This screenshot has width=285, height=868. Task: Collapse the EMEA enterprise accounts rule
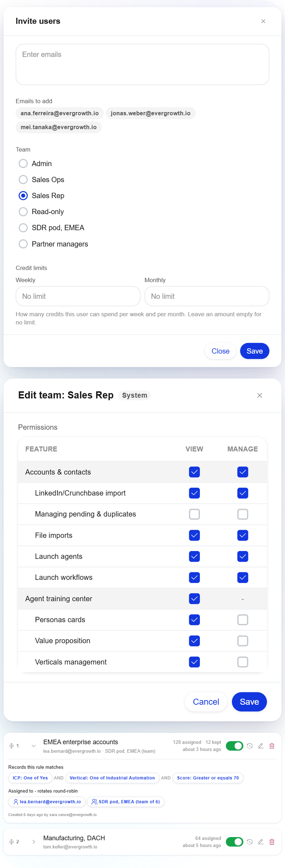(33, 746)
